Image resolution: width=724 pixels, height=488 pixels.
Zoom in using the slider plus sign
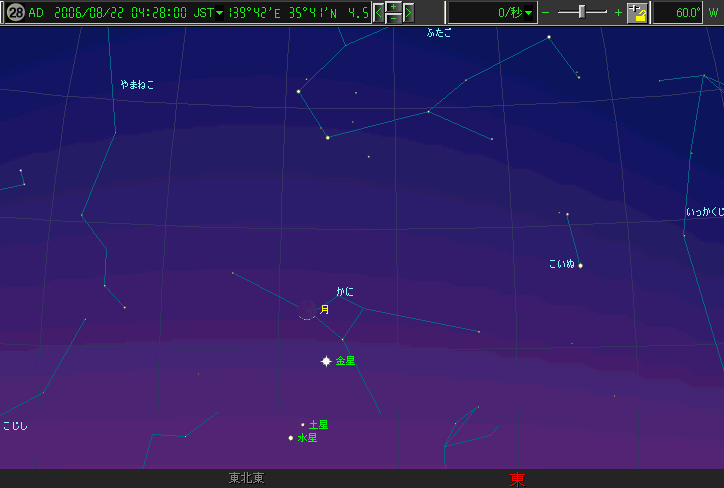coord(618,13)
